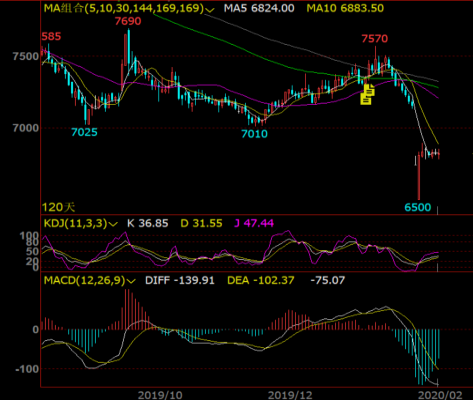Select the MA10 6883.50 value label

pos(345,8)
